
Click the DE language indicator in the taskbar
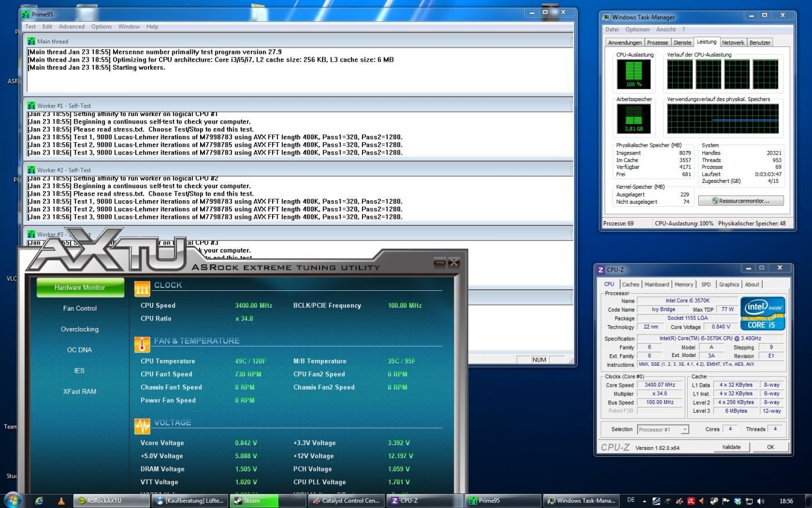[631, 500]
